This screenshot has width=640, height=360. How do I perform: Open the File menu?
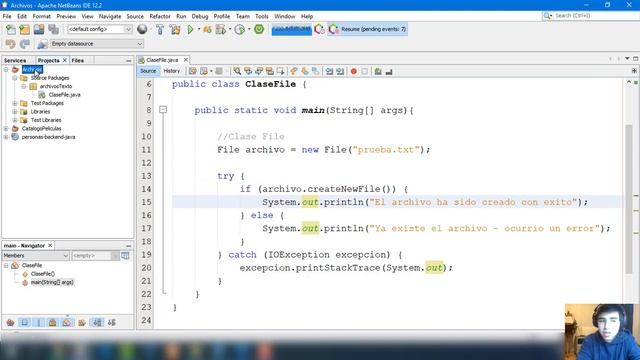click(x=7, y=16)
